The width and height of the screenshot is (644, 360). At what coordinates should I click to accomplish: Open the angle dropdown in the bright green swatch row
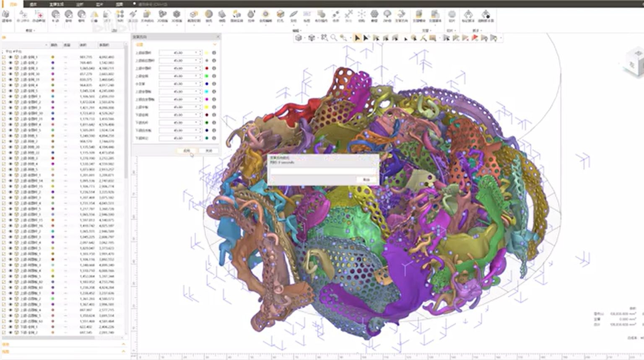[x=196, y=76]
